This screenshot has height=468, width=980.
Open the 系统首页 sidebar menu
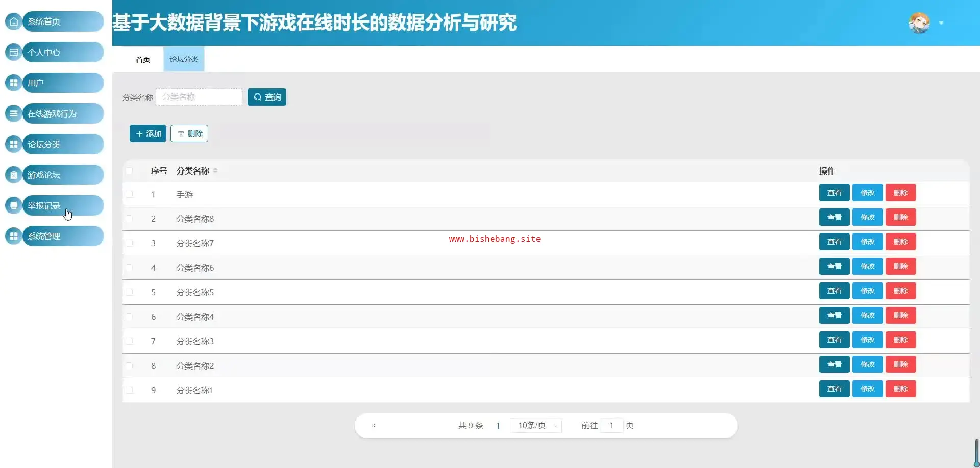point(63,21)
